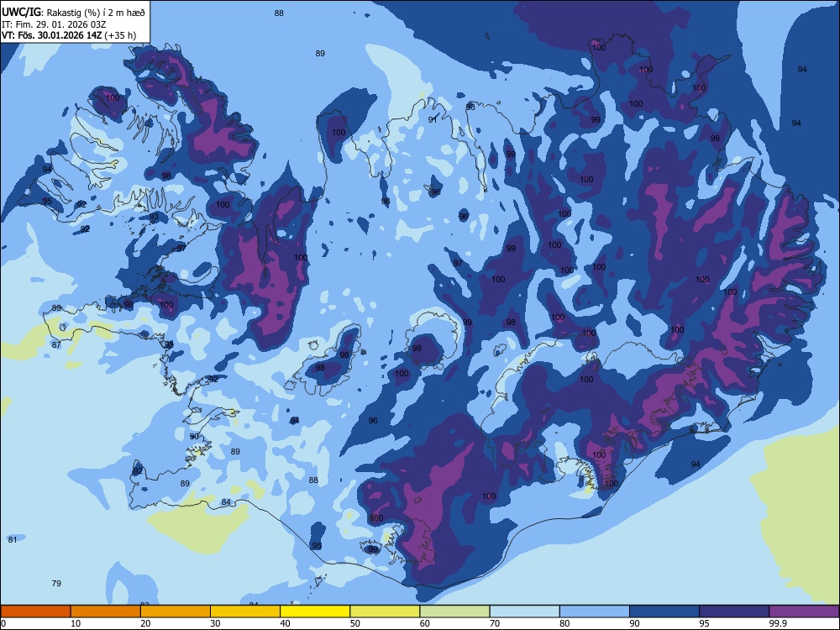Click the '87' humidity value on the map
The height and width of the screenshot is (630, 840).
(x=56, y=345)
